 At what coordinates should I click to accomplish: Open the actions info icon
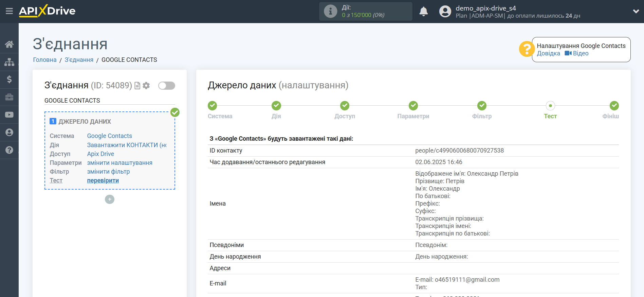click(330, 11)
